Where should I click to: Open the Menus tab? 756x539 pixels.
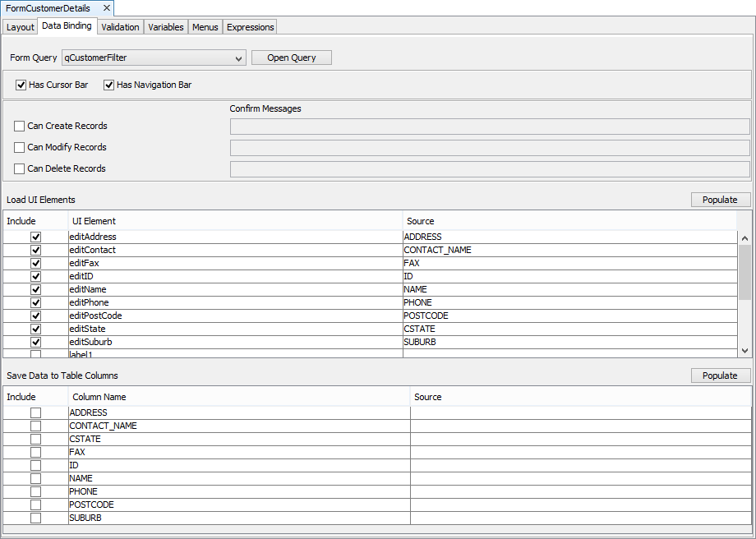(205, 27)
